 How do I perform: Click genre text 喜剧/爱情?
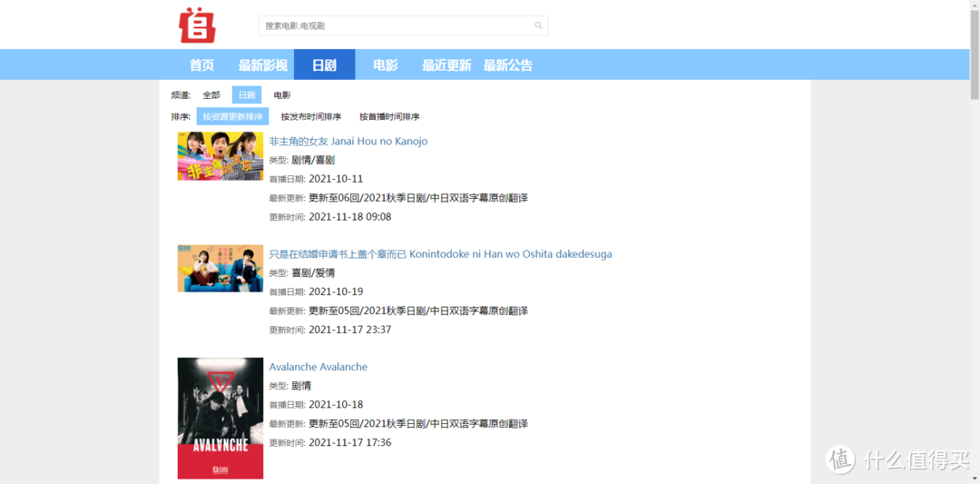(x=313, y=272)
